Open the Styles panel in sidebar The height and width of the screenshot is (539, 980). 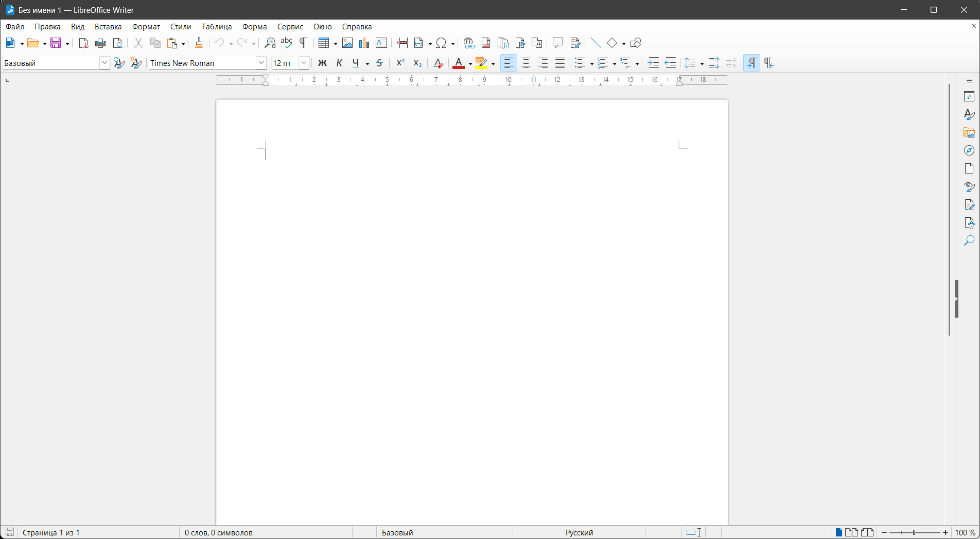tap(969, 115)
